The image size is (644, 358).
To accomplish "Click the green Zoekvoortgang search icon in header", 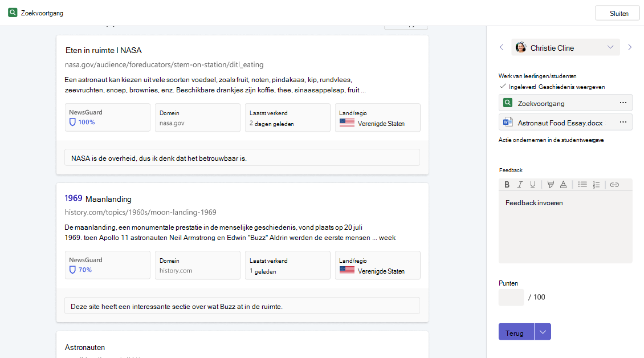I will pyautogui.click(x=13, y=13).
